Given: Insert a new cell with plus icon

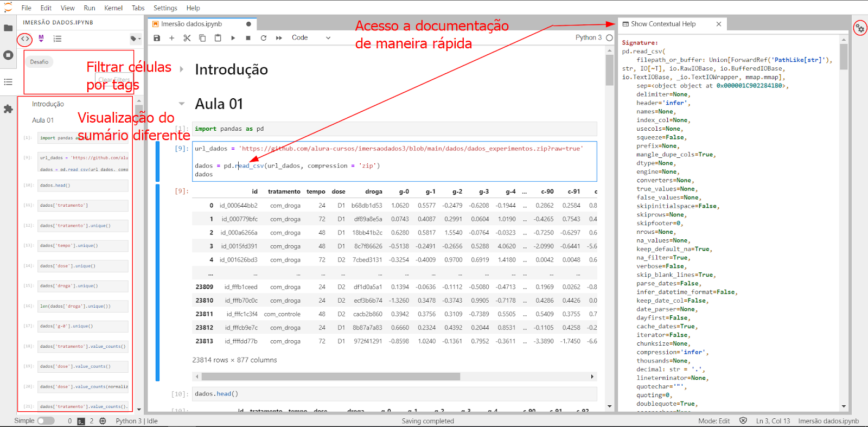Looking at the screenshot, I should [171, 38].
